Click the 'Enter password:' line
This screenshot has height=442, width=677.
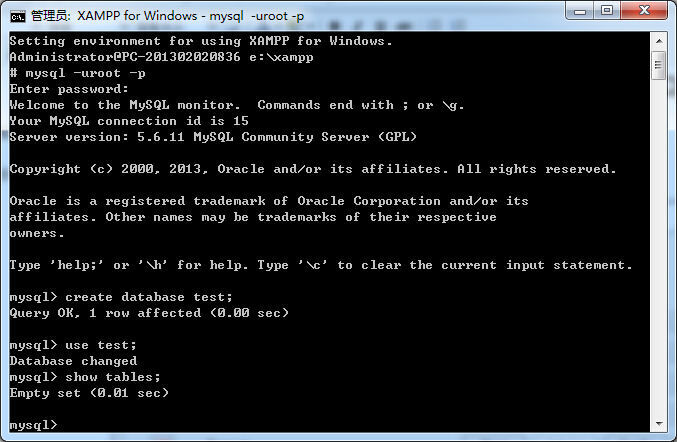[x=69, y=89]
